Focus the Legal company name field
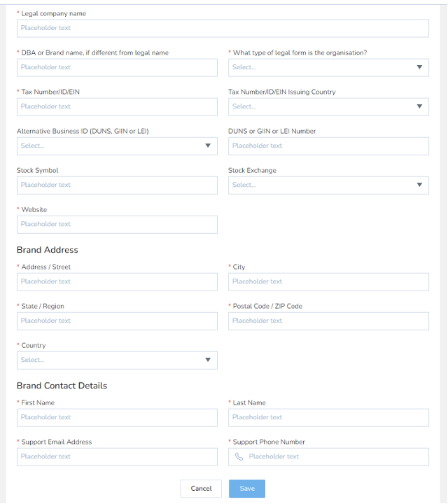The height and width of the screenshot is (504, 448). (223, 28)
